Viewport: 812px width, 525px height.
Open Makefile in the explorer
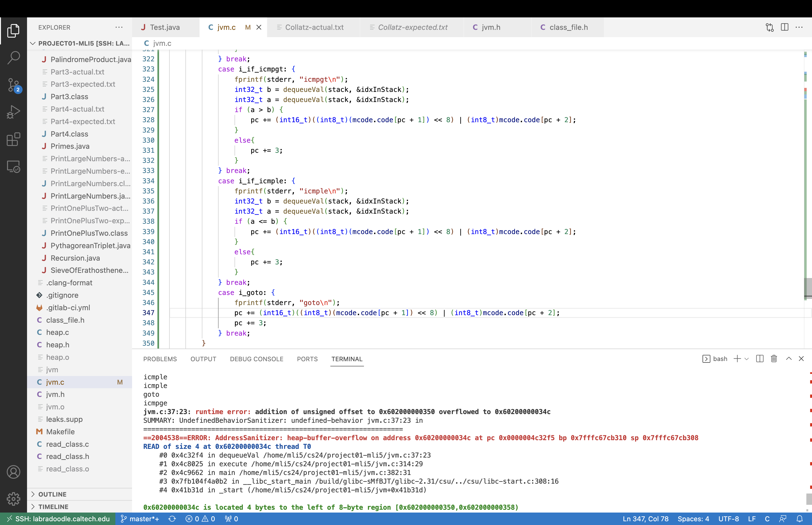pos(60,432)
